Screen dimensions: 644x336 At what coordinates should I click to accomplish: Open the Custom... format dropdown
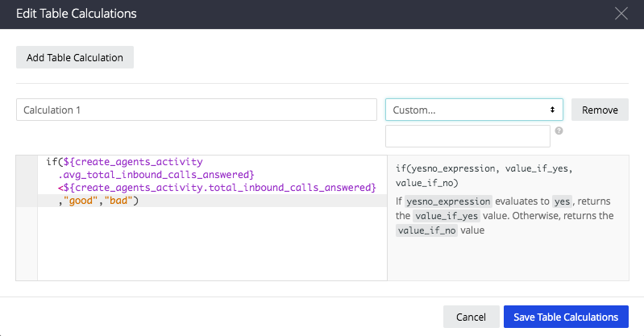pyautogui.click(x=474, y=110)
